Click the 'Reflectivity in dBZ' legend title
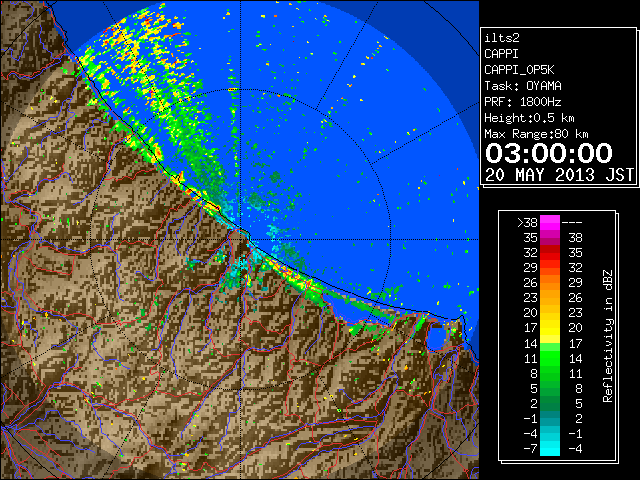640x480 pixels. tap(608, 336)
